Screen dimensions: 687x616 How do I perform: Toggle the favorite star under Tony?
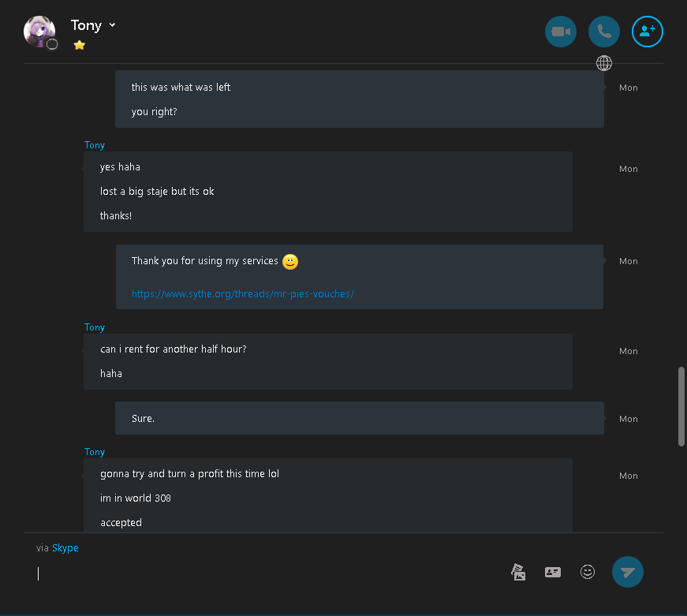coord(80,45)
